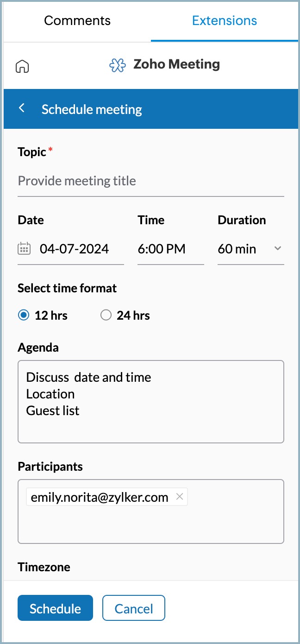Click the Schedule meeting header title
The width and height of the screenshot is (300, 644).
coord(92,109)
